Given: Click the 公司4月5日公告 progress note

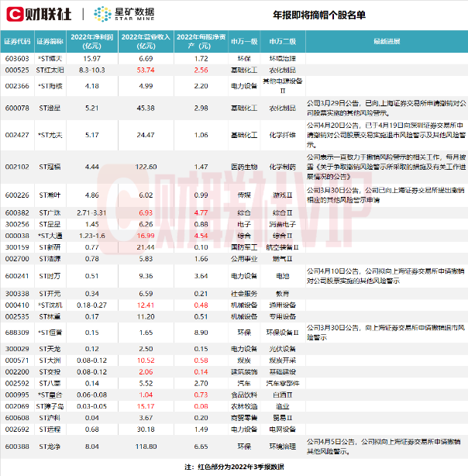Looking at the screenshot, I should [x=384, y=447].
